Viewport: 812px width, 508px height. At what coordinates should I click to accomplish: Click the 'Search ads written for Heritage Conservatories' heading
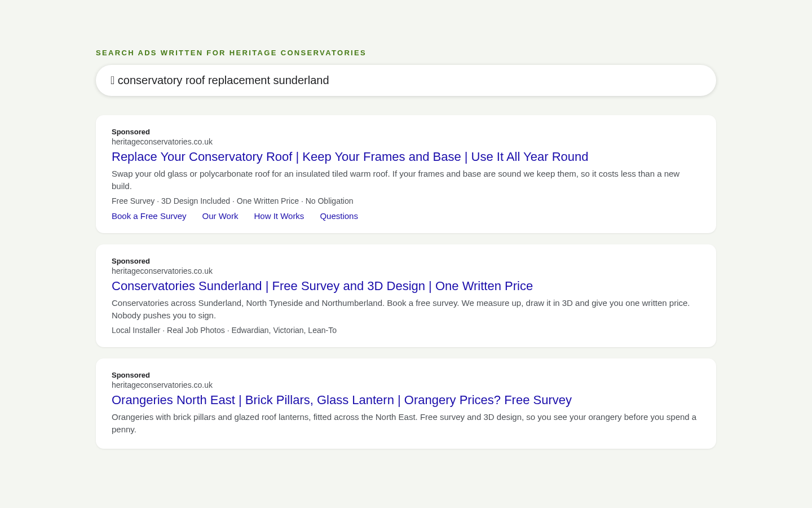coord(231,53)
